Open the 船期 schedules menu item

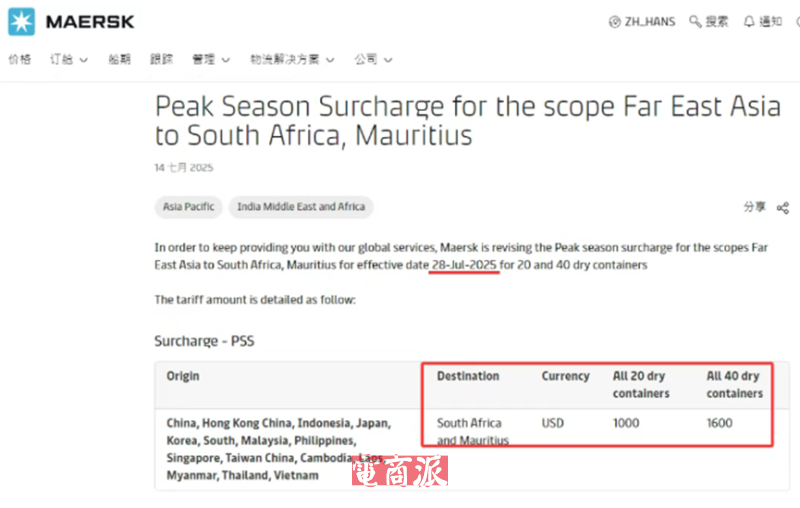click(119, 59)
